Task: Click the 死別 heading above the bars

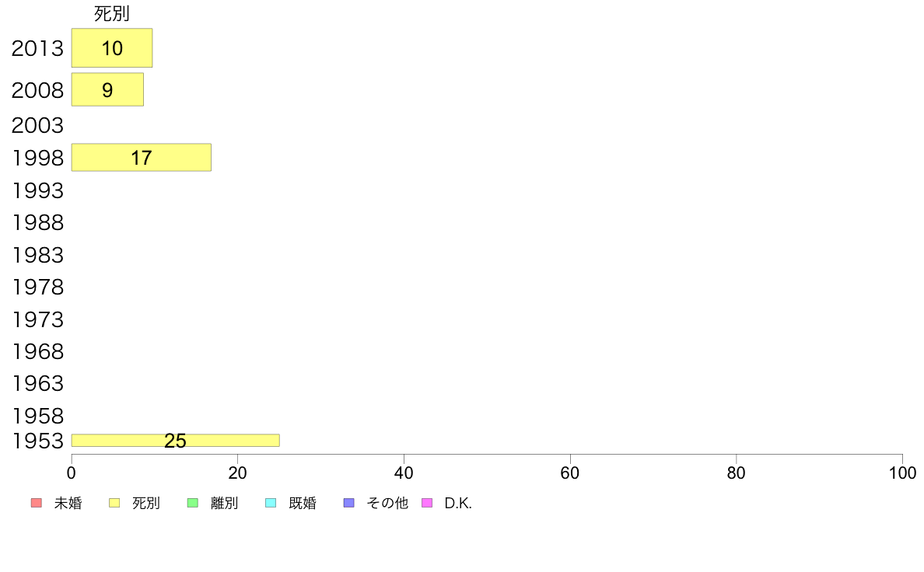Action: click(x=112, y=13)
